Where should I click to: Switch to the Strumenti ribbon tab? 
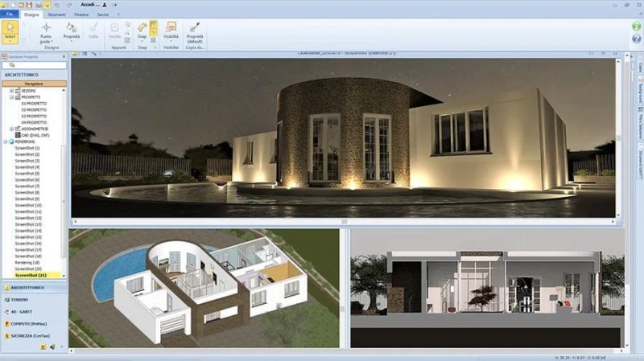coord(56,14)
